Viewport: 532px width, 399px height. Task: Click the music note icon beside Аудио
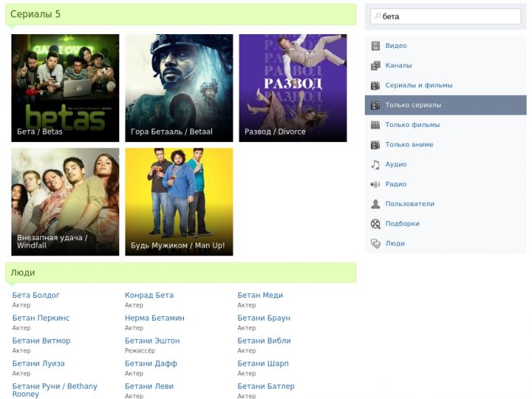[x=375, y=165]
